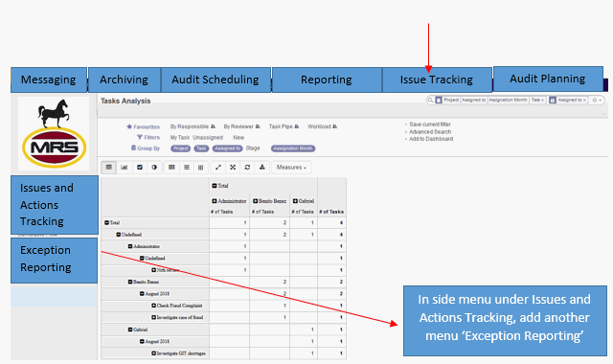
Task: Expand Investigate GIT shortages row
Action: [153, 353]
